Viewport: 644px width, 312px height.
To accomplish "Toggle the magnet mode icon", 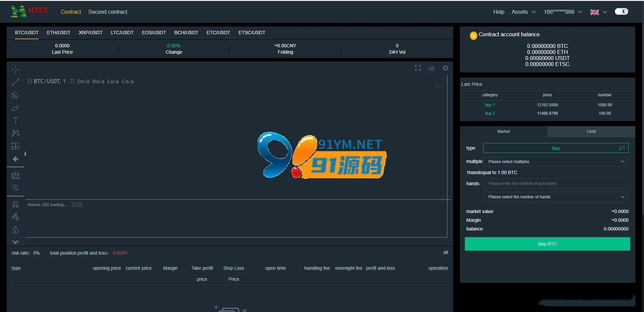I will click(x=15, y=204).
